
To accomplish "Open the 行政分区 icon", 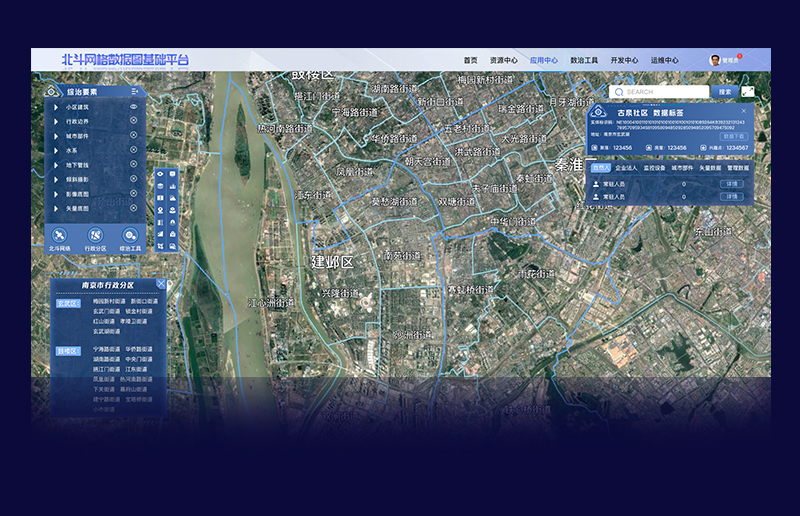I will [95, 235].
